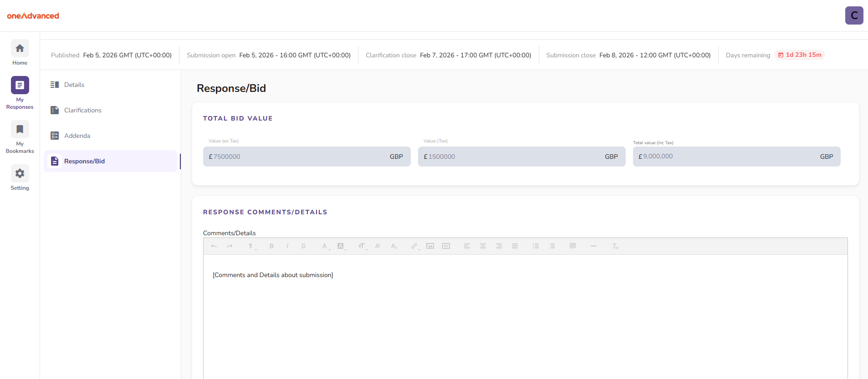
Task: Open the font size dropdown
Action: [362, 246]
